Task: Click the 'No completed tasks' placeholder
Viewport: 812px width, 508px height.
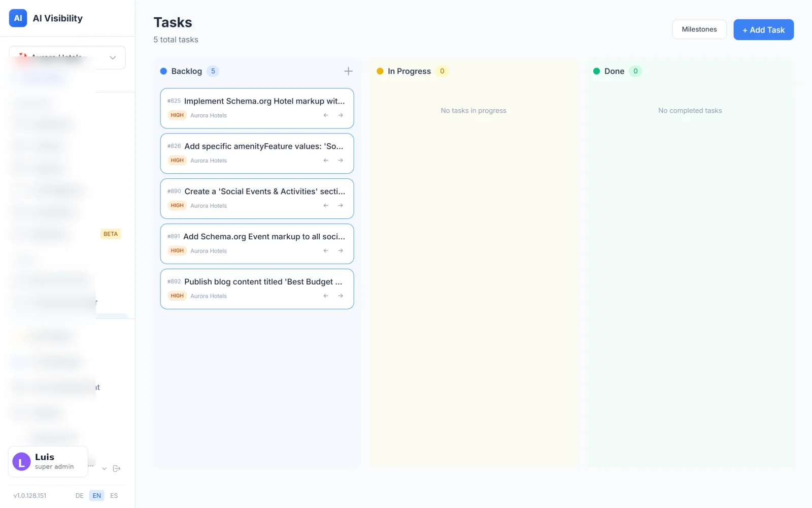Action: coord(690,111)
